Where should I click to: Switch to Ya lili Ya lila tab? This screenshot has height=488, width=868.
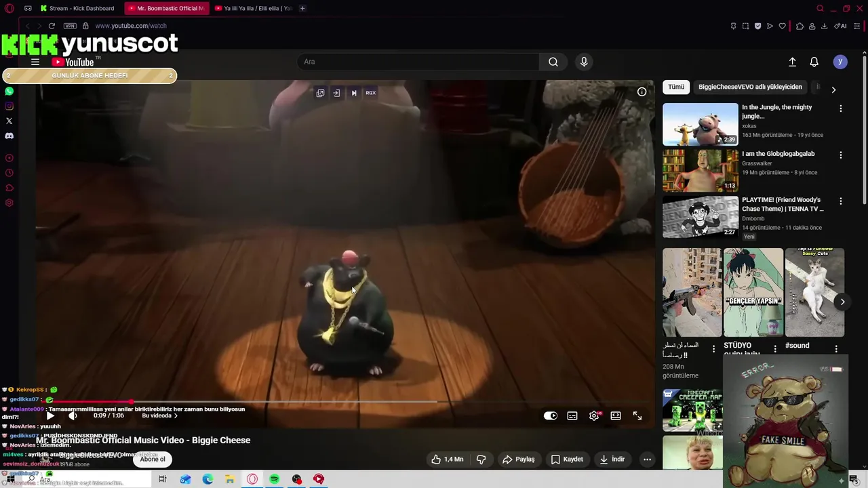pos(254,8)
